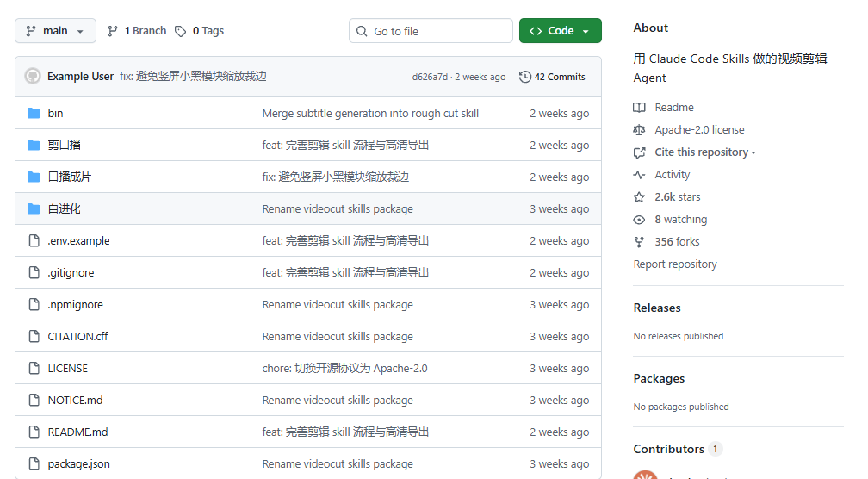Focus the Go to file search field
The height and width of the screenshot is (479, 868).
pos(431,31)
